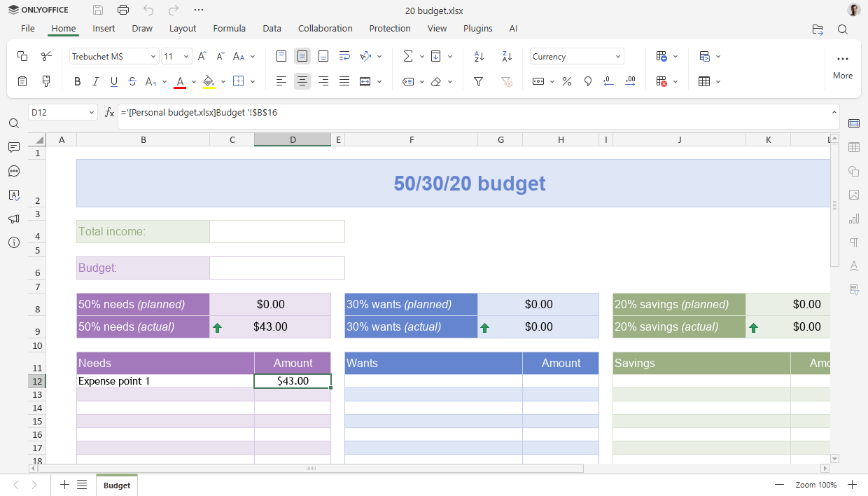Click the Sort ascending icon
This screenshot has width=868, height=496.
(x=479, y=56)
